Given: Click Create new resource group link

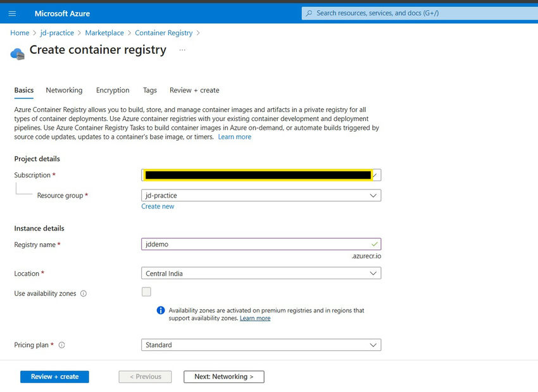Looking at the screenshot, I should (158, 206).
